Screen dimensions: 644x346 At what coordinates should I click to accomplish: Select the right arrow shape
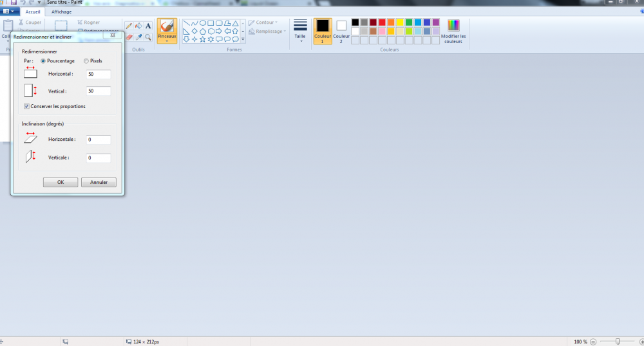pyautogui.click(x=219, y=31)
